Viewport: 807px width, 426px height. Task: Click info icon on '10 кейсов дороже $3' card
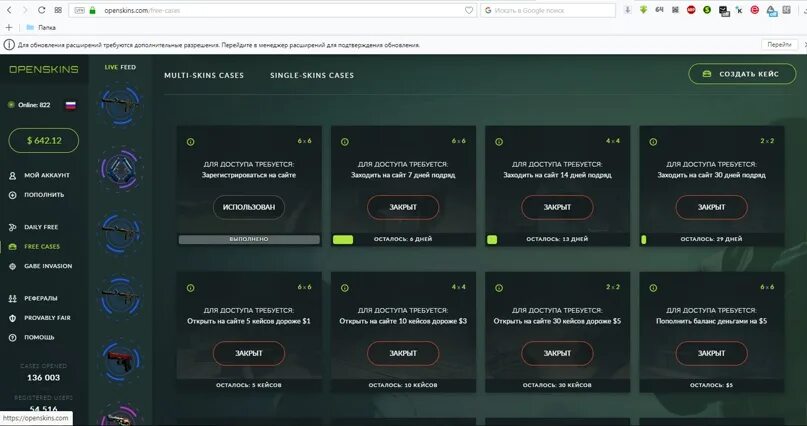345,288
